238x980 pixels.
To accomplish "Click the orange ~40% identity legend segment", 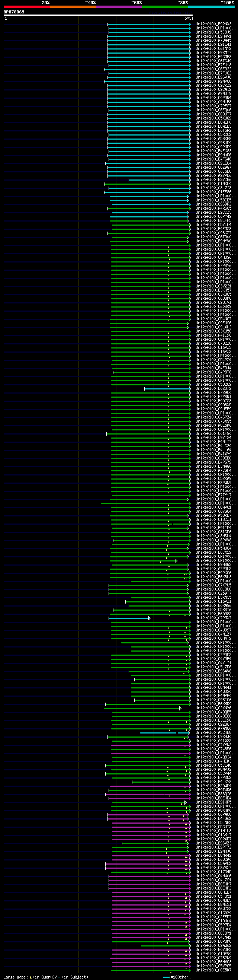I will coord(73,6).
